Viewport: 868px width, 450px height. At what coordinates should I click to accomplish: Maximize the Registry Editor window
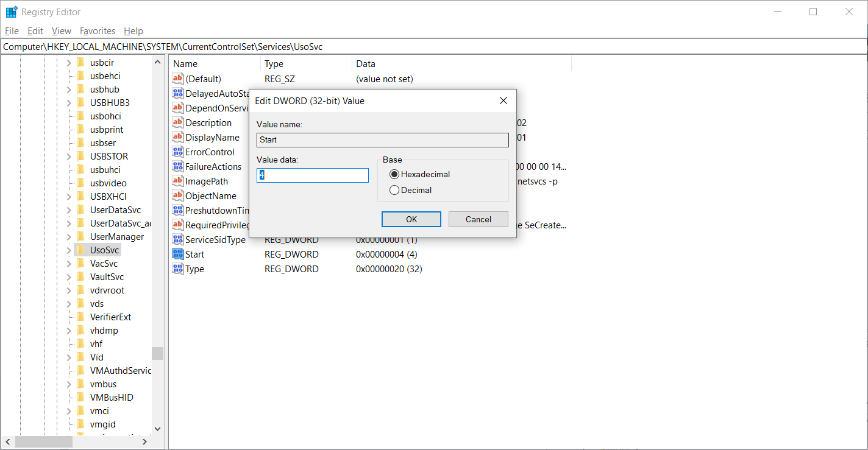point(813,12)
